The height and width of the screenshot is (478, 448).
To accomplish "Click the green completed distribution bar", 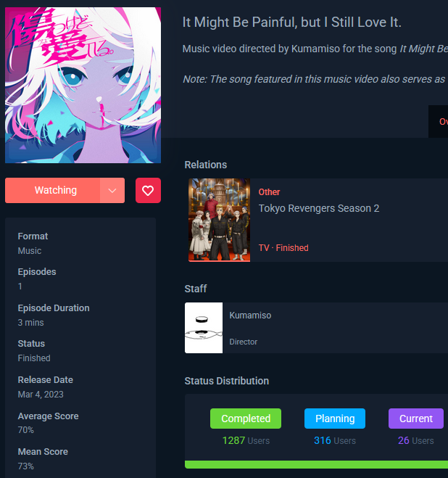I will pos(316,465).
